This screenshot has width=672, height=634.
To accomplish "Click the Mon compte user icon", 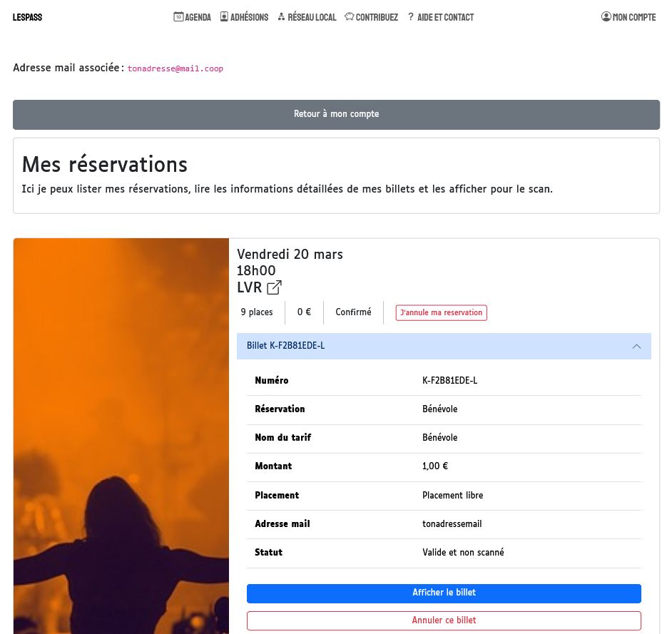I will 606,16.
